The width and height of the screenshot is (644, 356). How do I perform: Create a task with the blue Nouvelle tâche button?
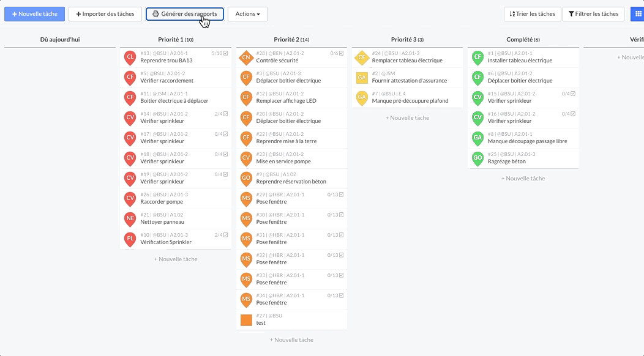click(34, 14)
